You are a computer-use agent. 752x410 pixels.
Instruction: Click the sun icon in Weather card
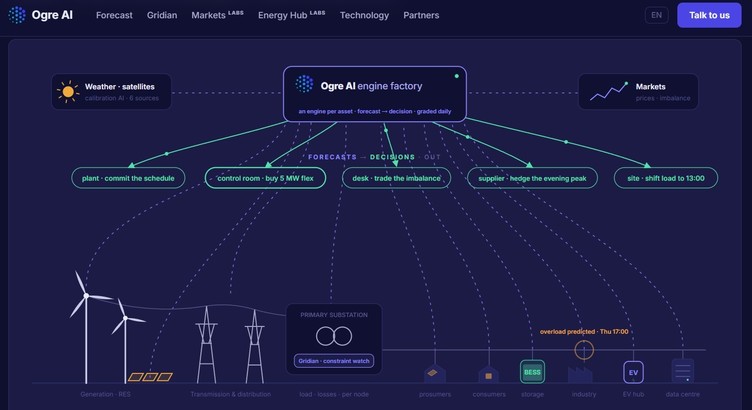(x=68, y=91)
